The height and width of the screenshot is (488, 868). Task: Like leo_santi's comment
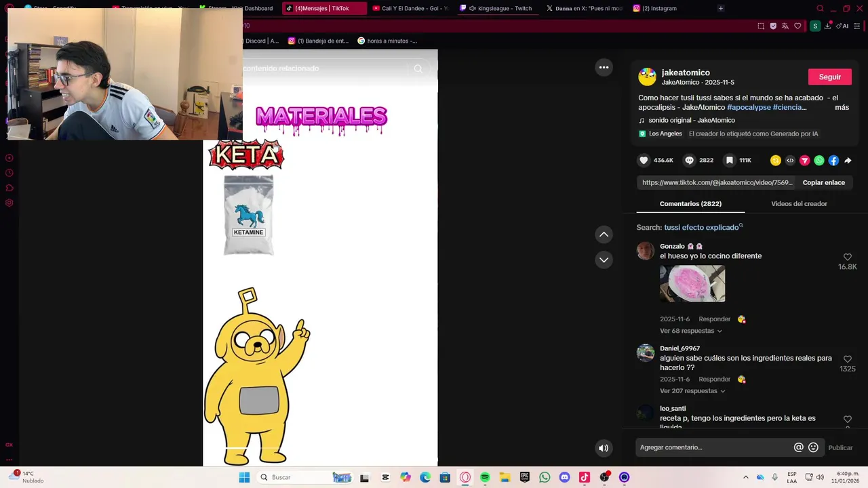847,420
